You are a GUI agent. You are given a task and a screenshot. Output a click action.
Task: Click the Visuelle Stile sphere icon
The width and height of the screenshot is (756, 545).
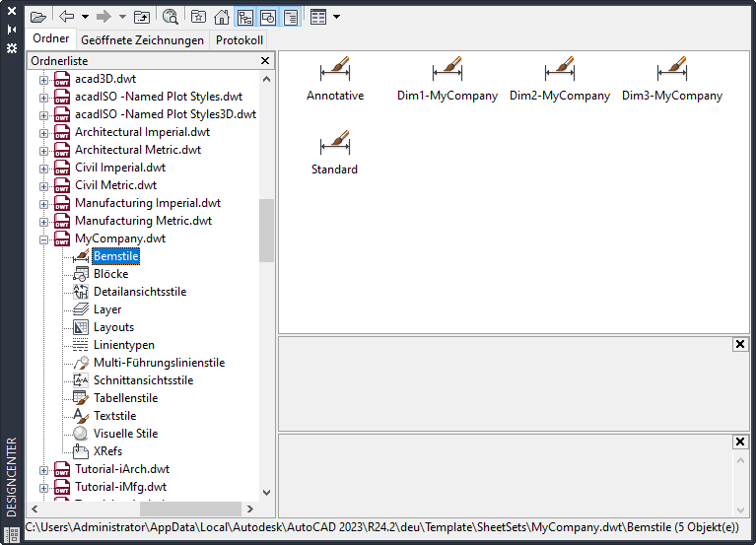81,434
